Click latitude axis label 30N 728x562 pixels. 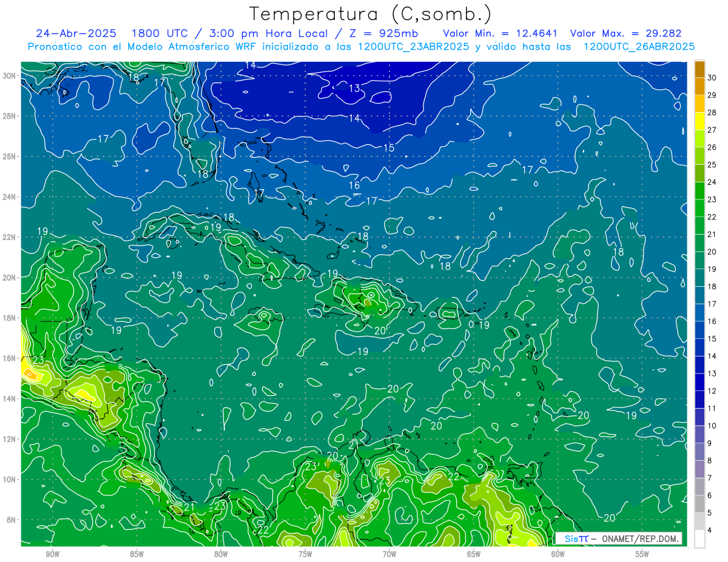tap(8, 75)
